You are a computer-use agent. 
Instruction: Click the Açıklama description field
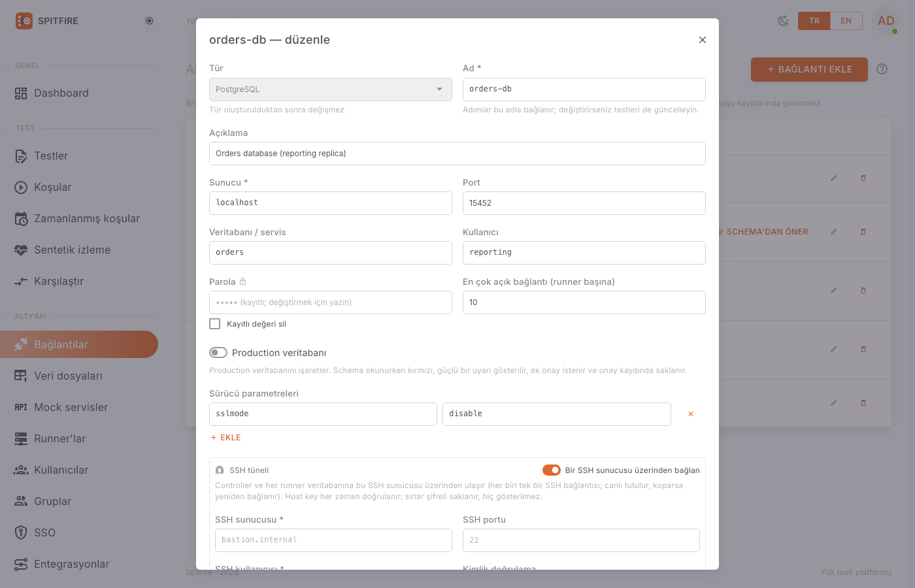click(x=457, y=154)
